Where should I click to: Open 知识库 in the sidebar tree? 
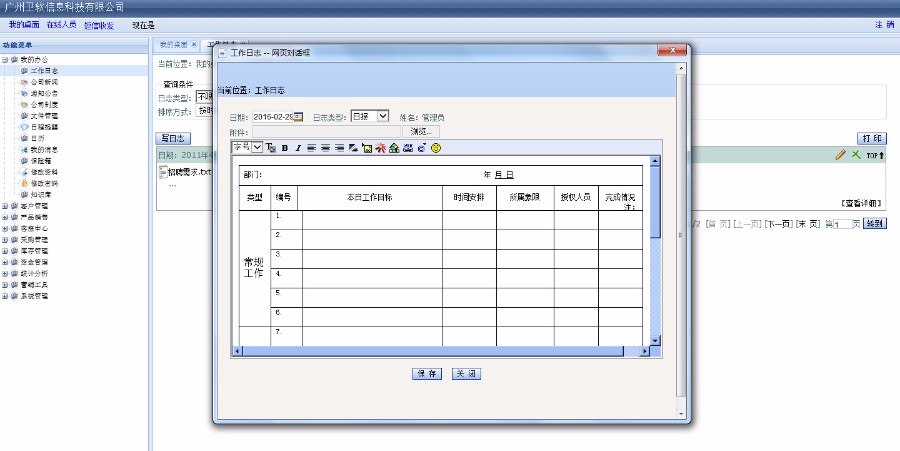(40, 195)
